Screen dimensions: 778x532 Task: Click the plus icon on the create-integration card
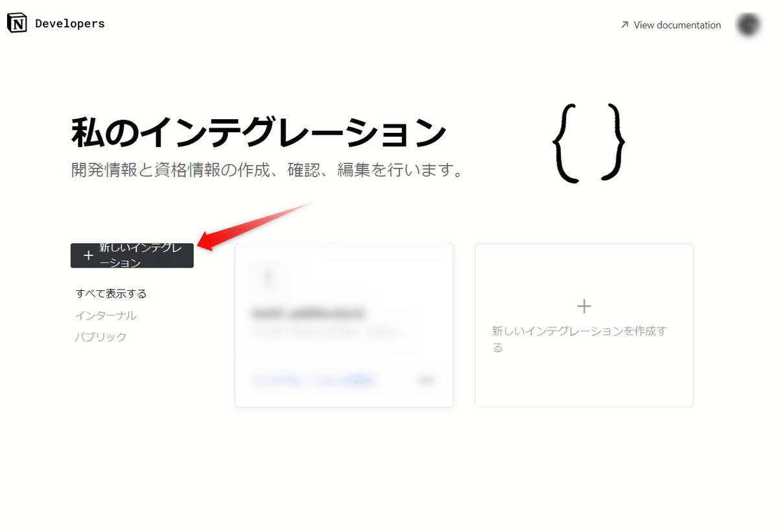tap(584, 305)
